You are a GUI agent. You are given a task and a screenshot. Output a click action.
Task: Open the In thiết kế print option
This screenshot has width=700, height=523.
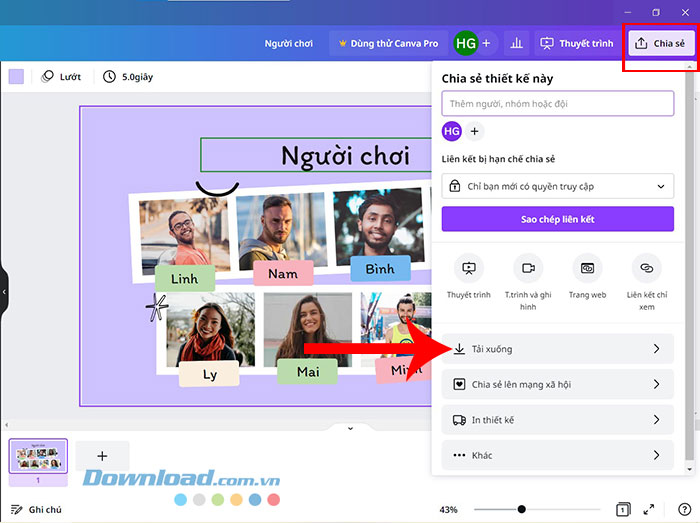(x=557, y=420)
